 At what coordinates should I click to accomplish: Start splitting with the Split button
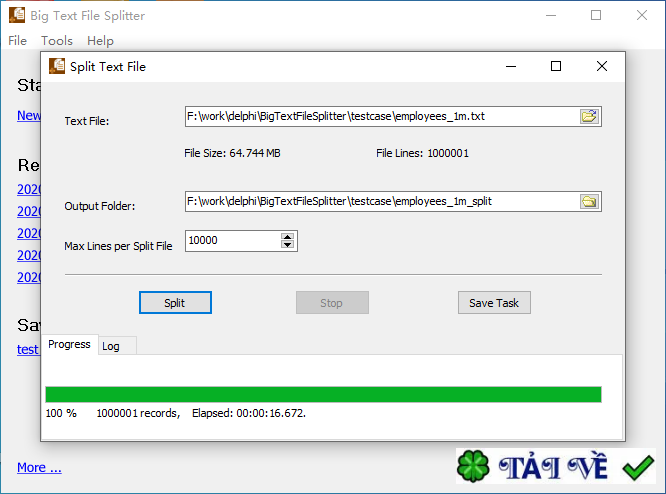(x=175, y=303)
